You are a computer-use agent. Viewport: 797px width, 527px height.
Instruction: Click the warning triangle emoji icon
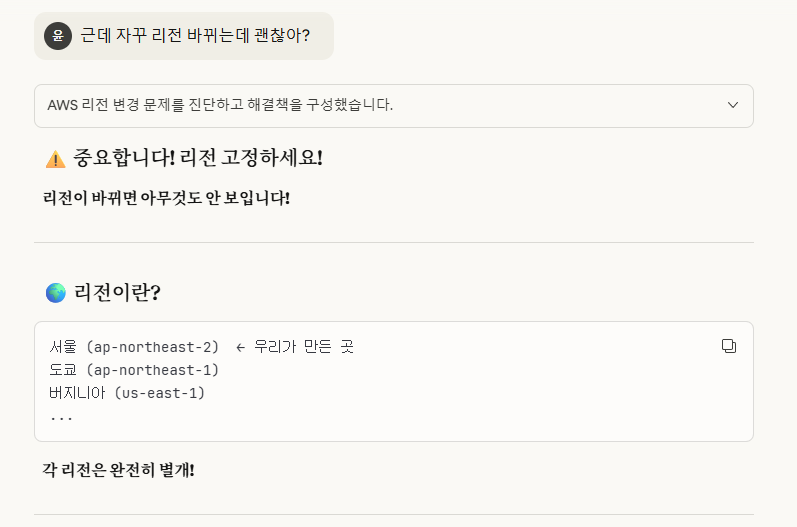click(x=56, y=159)
